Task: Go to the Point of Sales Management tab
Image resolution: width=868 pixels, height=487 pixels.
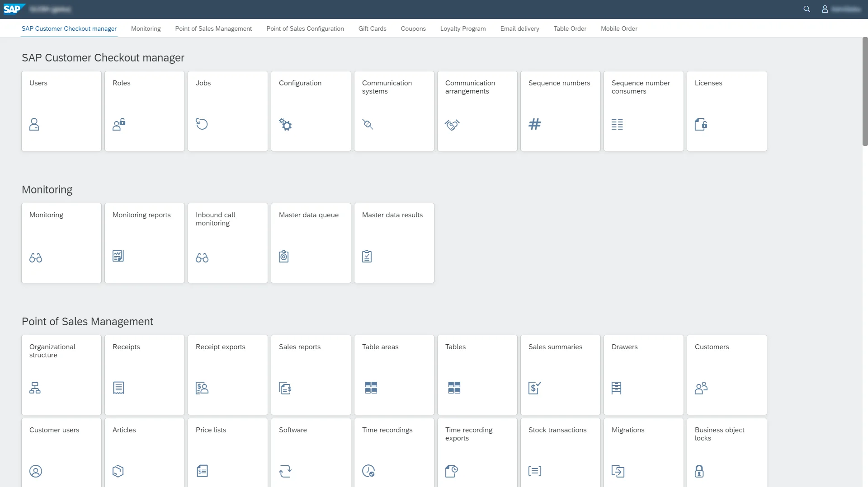Action: (x=213, y=28)
